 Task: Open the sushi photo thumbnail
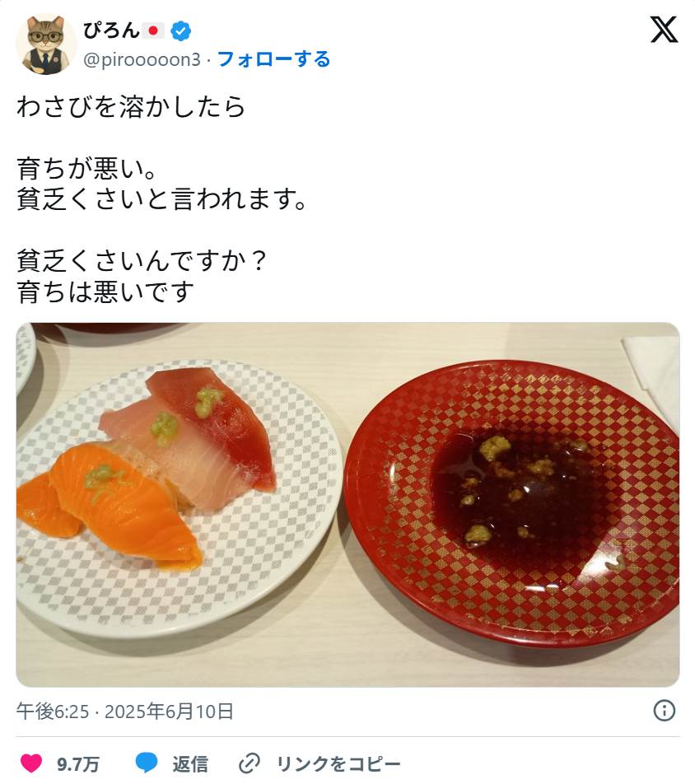click(x=347, y=505)
